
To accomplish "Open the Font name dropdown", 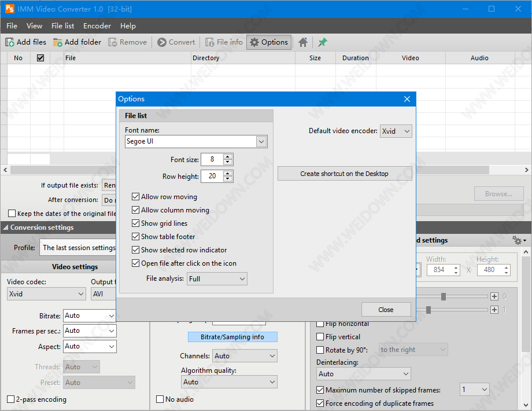I will pyautogui.click(x=261, y=141).
